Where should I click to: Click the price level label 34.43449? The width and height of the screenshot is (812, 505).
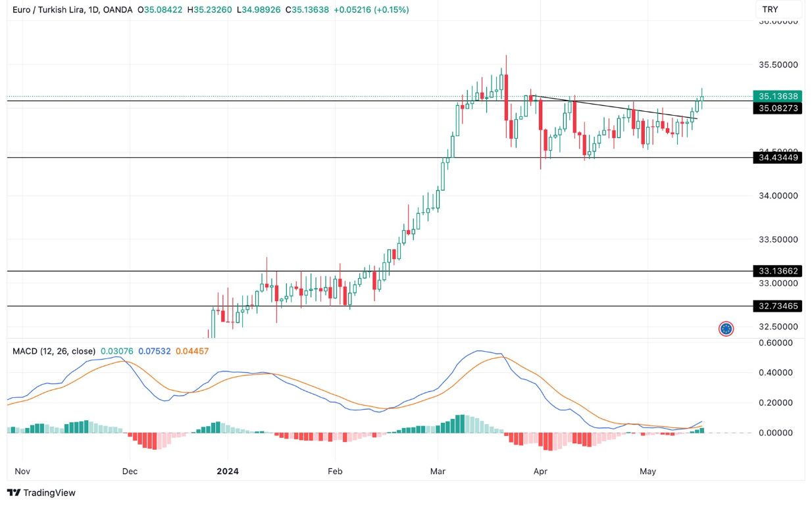[778, 158]
